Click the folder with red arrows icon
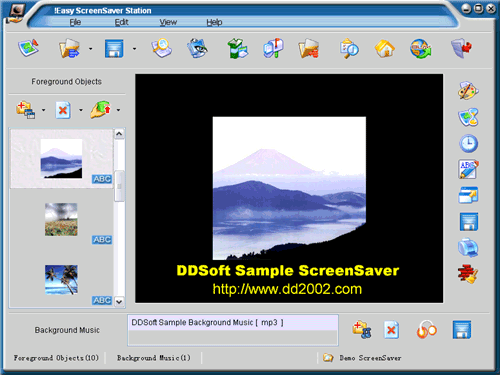 [309, 48]
